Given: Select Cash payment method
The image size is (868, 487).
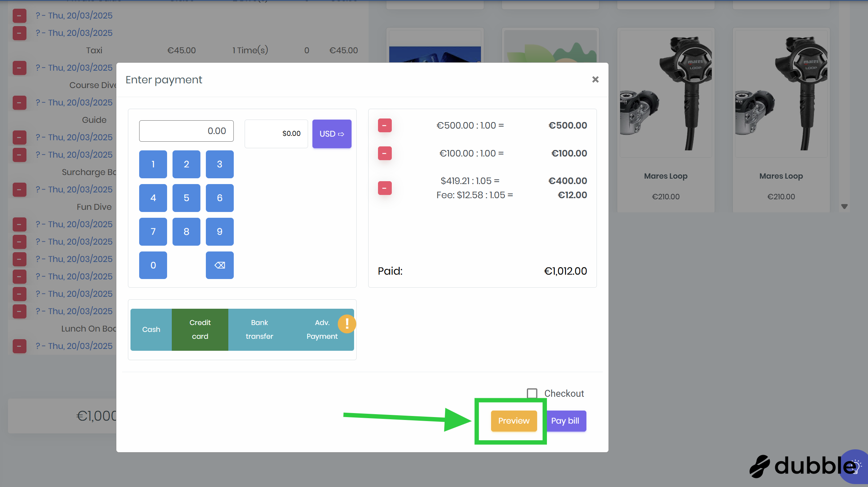Looking at the screenshot, I should pos(151,329).
